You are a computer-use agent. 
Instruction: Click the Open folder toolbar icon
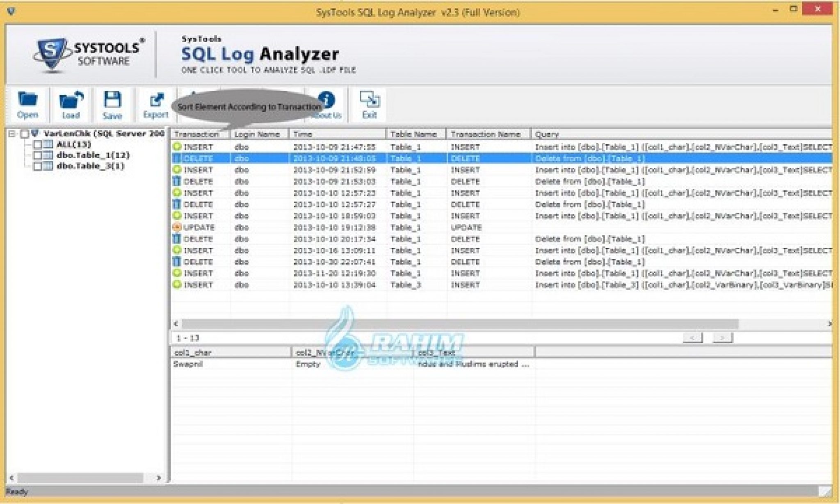click(x=28, y=100)
